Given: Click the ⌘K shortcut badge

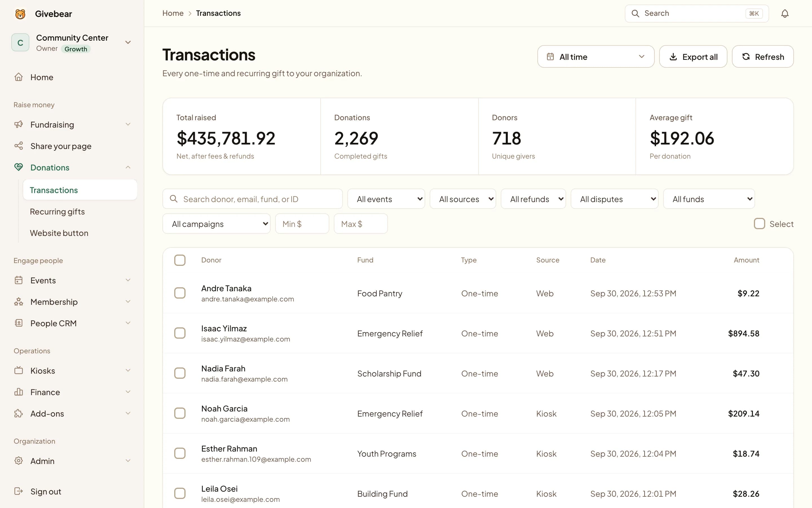Looking at the screenshot, I should pyautogui.click(x=754, y=14).
